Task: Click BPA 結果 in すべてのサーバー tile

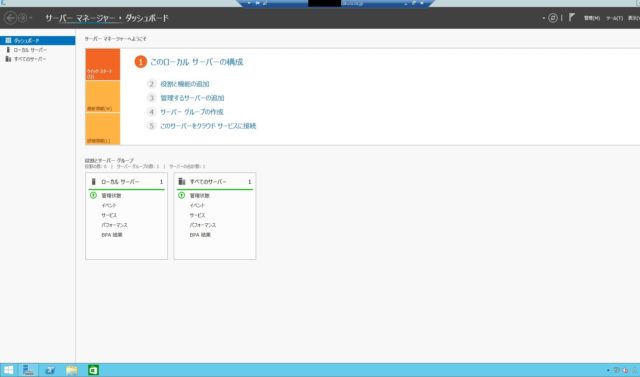Action: 200,235
